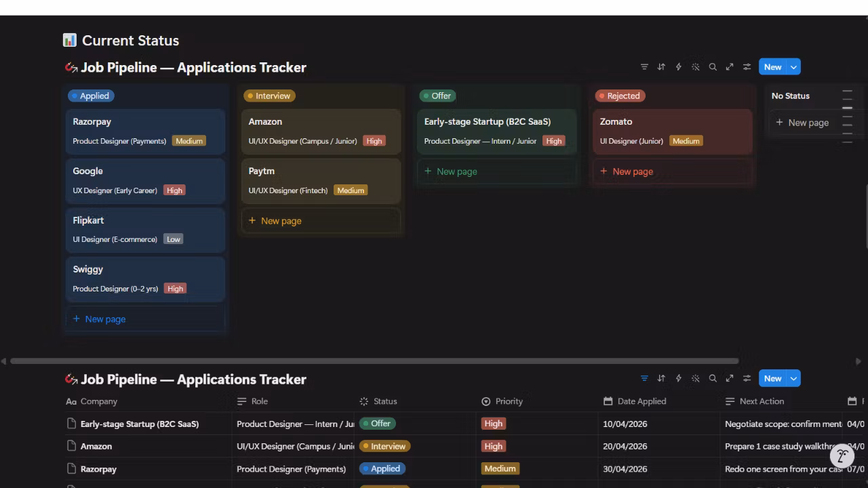The image size is (868, 488).
Task: Click the New button in the board toolbar
Action: 773,67
